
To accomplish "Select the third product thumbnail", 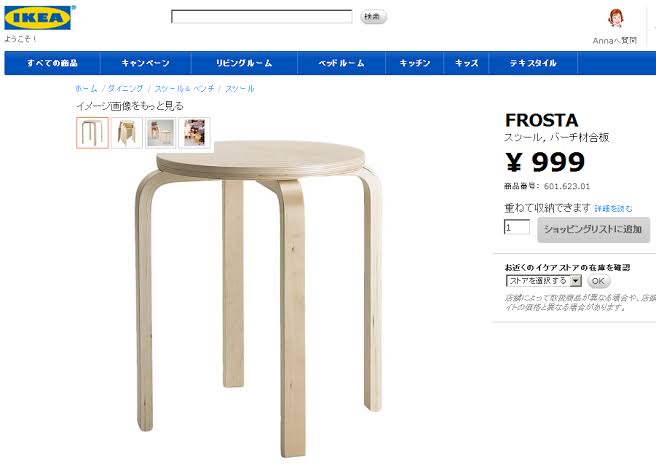I will [x=161, y=133].
